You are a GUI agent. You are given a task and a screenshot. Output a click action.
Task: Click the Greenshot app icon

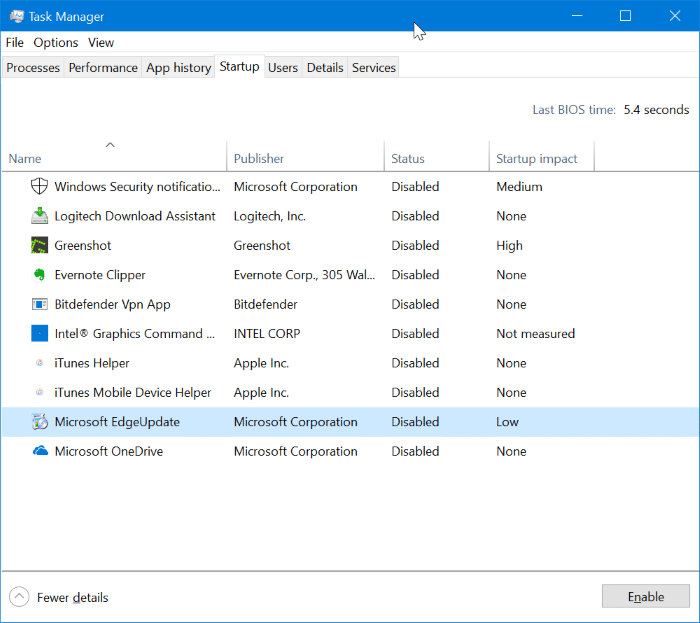tap(39, 245)
